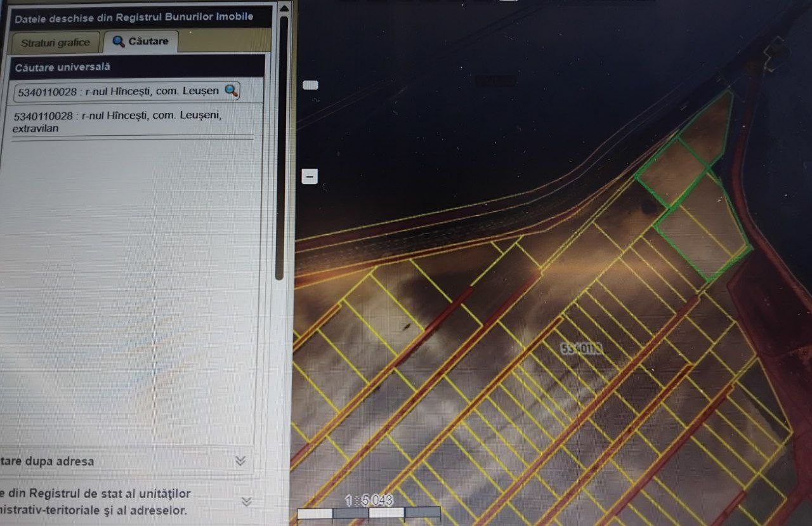812x526 pixels.
Task: Click the minus zoom-out button on the map
Action: point(310,176)
